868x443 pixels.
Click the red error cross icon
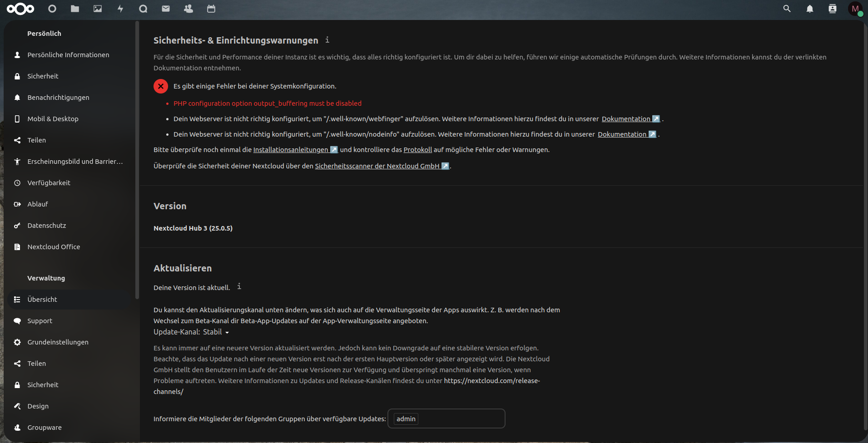[161, 86]
